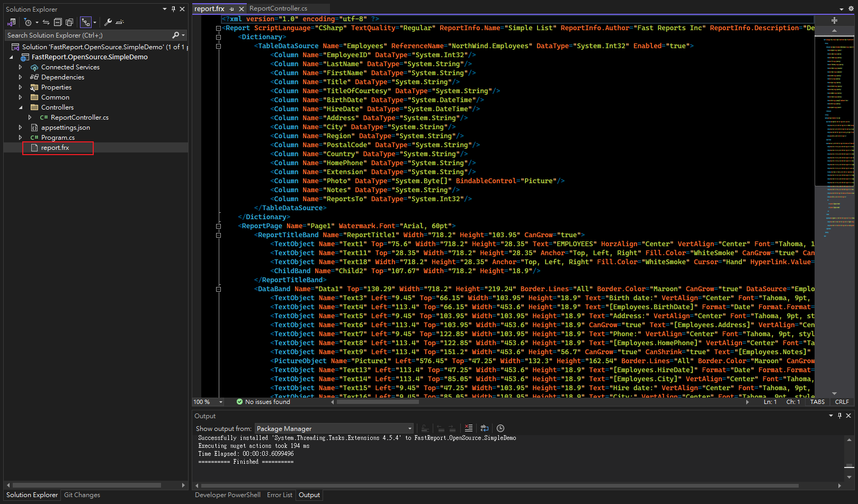Toggle the pin on report.frx tab
The image size is (858, 504).
(232, 9)
